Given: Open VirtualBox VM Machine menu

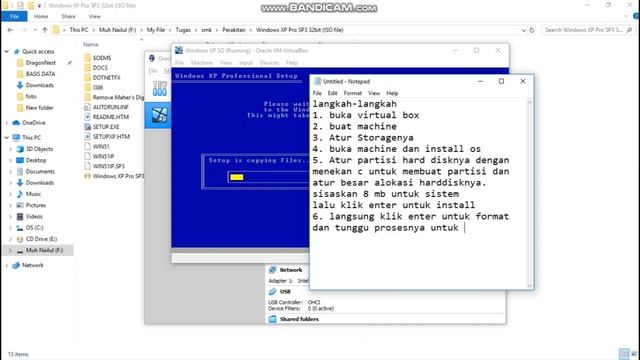Looking at the screenshot, I should [x=202, y=63].
